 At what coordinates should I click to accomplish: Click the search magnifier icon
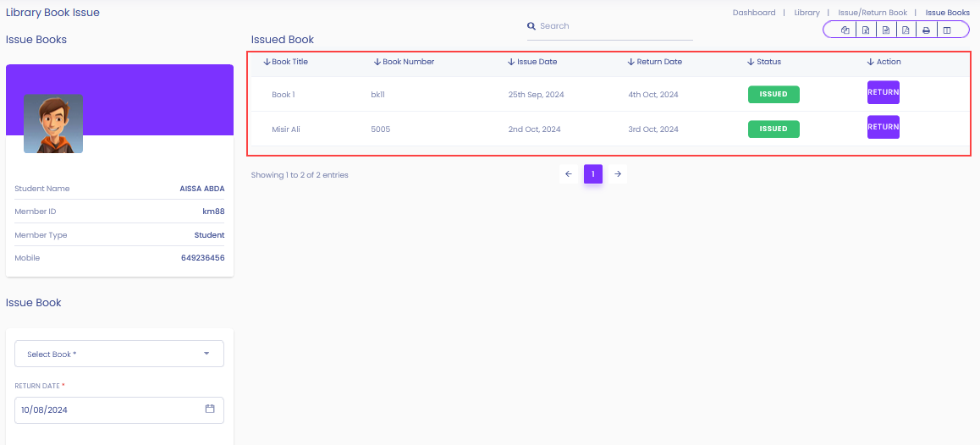(531, 26)
